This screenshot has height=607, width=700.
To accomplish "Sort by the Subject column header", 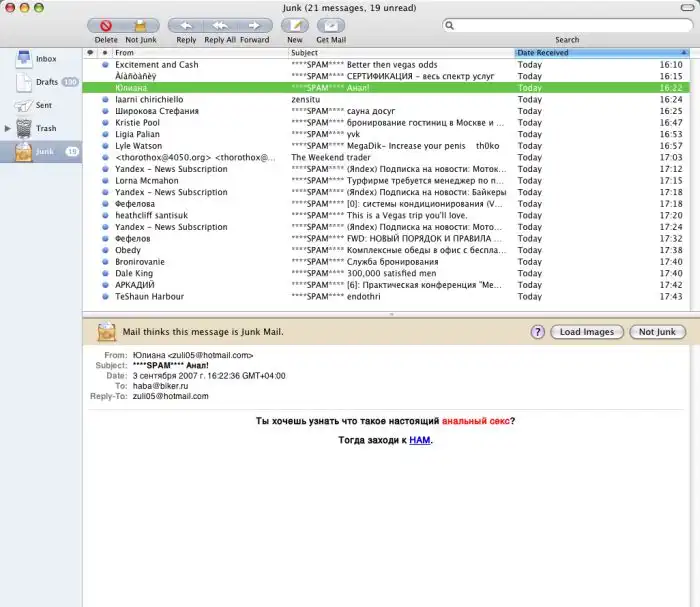I will click(x=400, y=52).
